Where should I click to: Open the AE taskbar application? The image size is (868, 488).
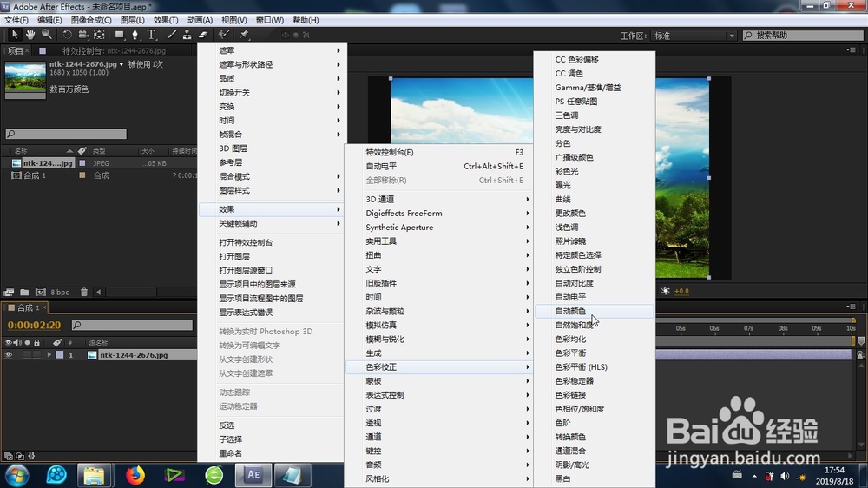point(253,475)
